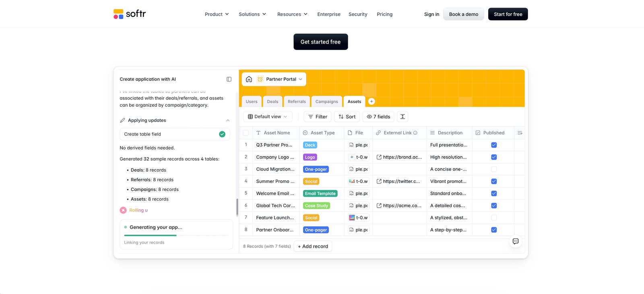Click the info icon beside External Link header

click(415, 133)
